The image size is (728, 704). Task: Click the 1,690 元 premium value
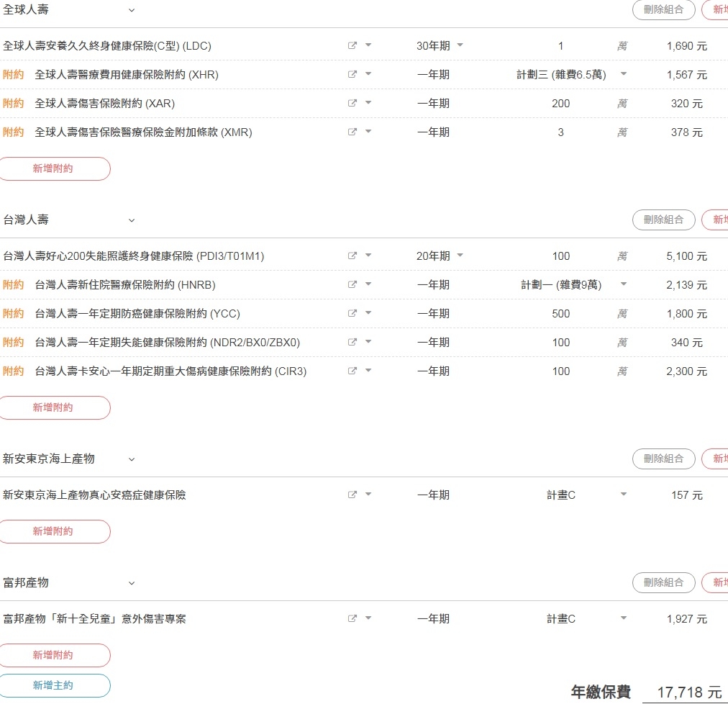click(x=687, y=46)
